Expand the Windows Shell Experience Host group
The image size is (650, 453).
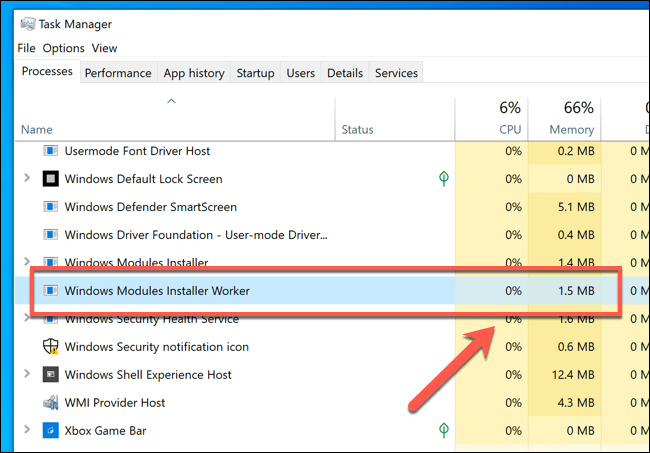(x=27, y=375)
